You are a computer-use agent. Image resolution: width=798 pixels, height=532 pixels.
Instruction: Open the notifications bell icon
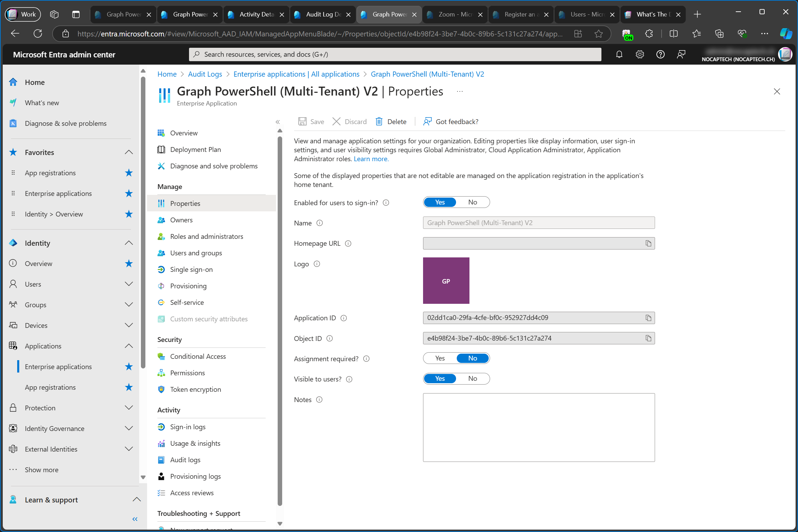pyautogui.click(x=619, y=54)
